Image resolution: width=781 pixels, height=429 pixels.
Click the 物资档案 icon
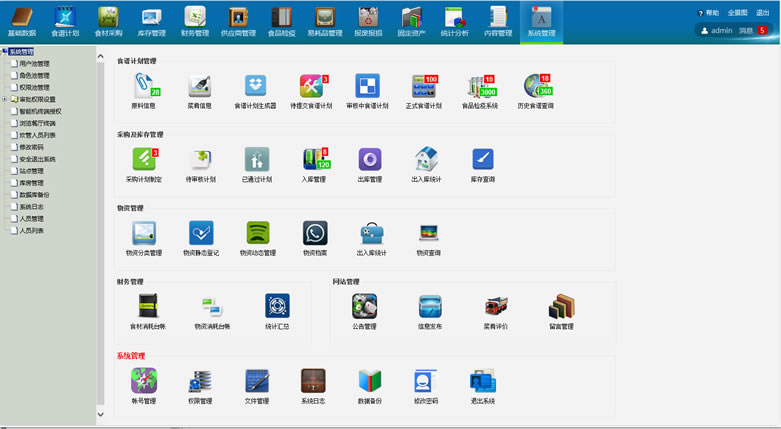click(314, 234)
